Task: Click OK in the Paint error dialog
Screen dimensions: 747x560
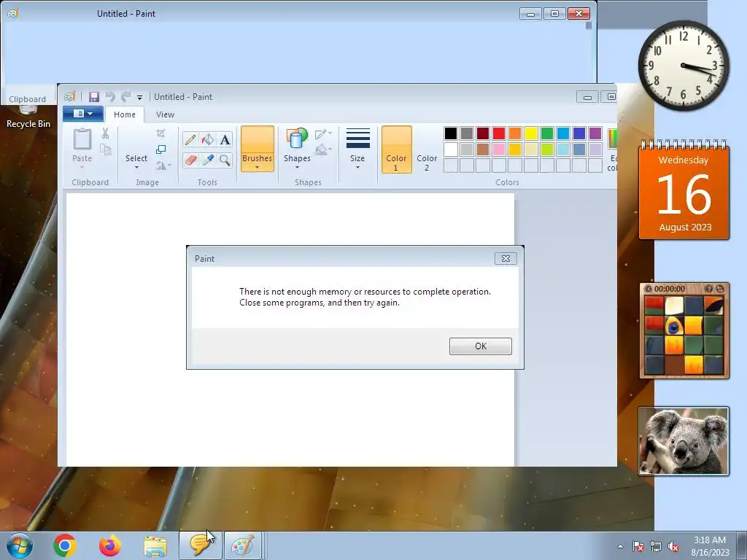Action: coord(481,346)
